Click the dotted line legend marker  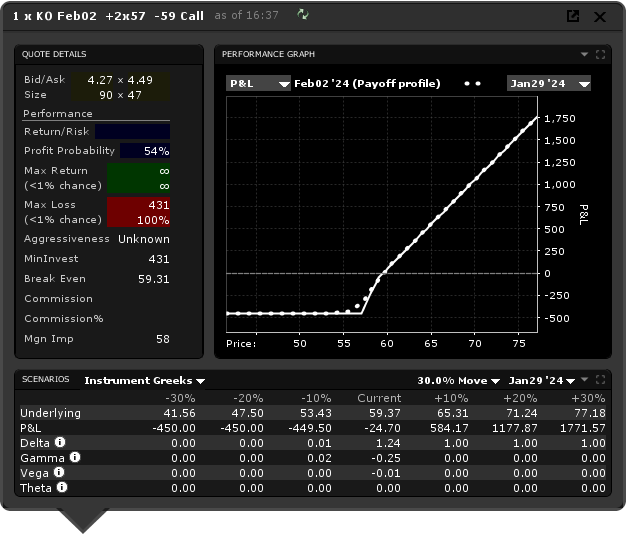point(473,84)
